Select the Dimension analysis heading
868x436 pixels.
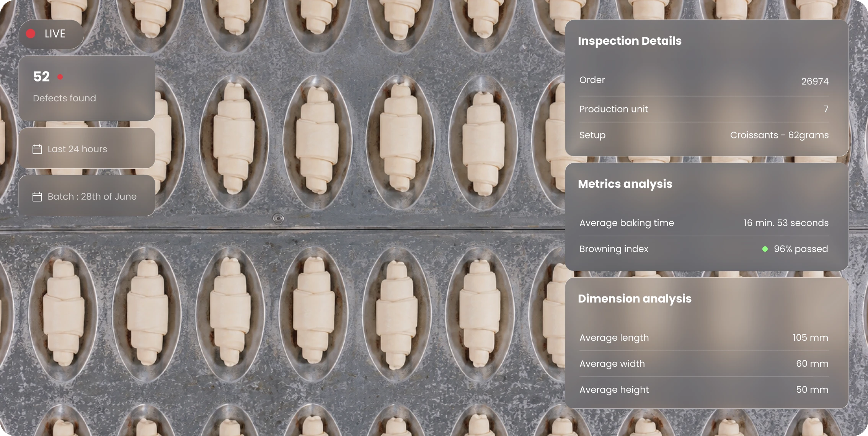coord(635,299)
